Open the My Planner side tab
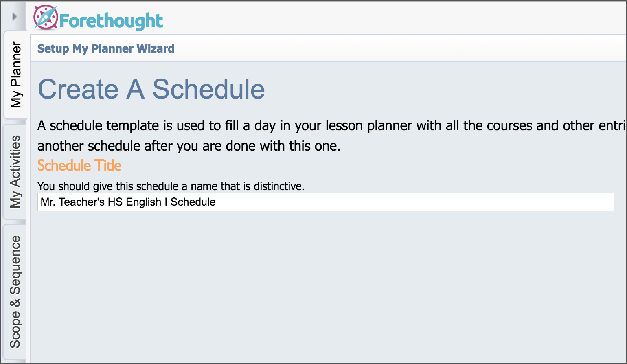The image size is (627, 364). (x=16, y=75)
